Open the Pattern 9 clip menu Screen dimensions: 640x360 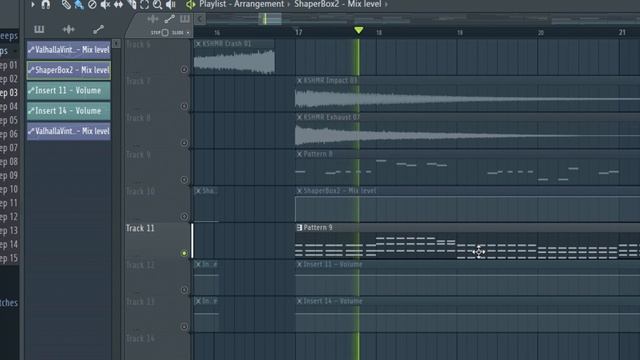(299, 227)
